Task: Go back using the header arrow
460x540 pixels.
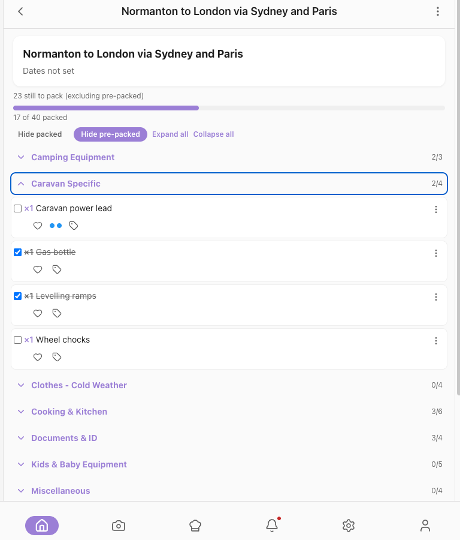Action: pos(21,11)
